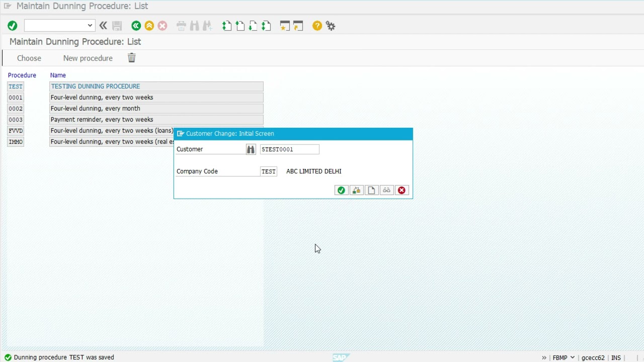Click the saved status message
The height and width of the screenshot is (362, 644).
pyautogui.click(x=64, y=357)
